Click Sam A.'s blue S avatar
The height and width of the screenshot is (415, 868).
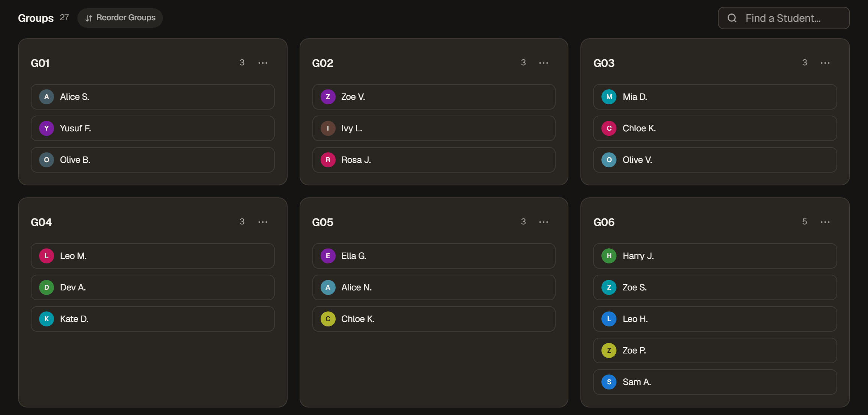point(609,382)
